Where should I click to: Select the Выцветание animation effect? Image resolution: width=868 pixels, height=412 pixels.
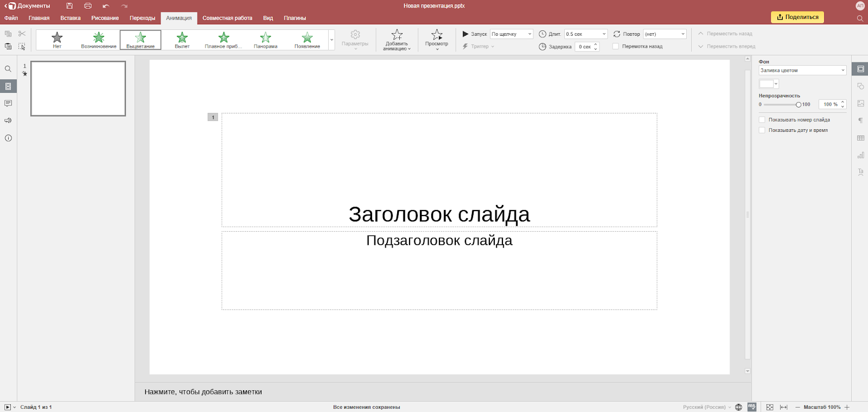(x=141, y=40)
